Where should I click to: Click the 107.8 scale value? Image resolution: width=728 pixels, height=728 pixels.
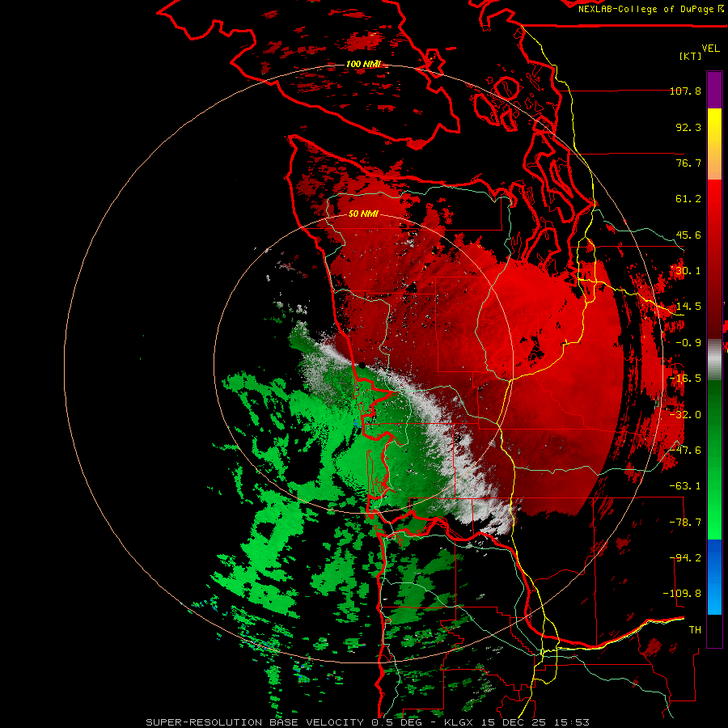click(x=685, y=91)
